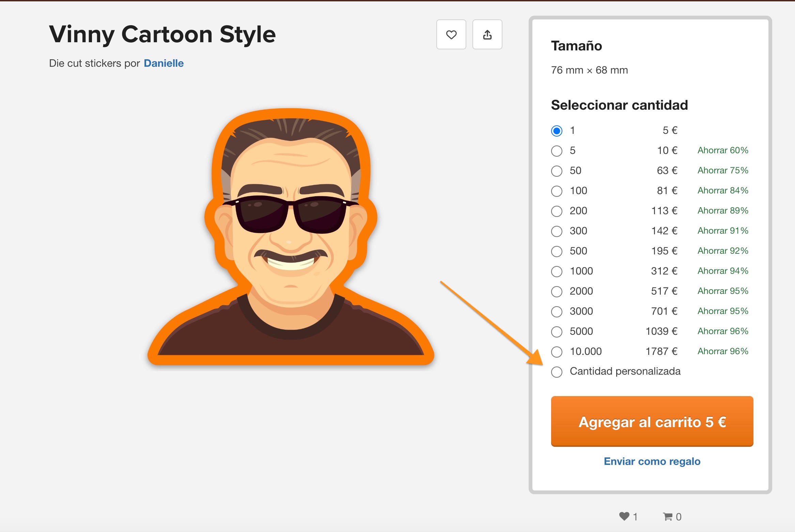The width and height of the screenshot is (795, 532).
Task: Click the heart likes counter icon
Action: 624,516
